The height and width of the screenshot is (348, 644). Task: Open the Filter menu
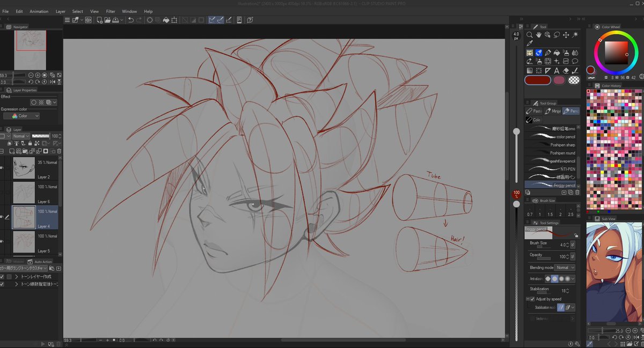[x=111, y=11]
